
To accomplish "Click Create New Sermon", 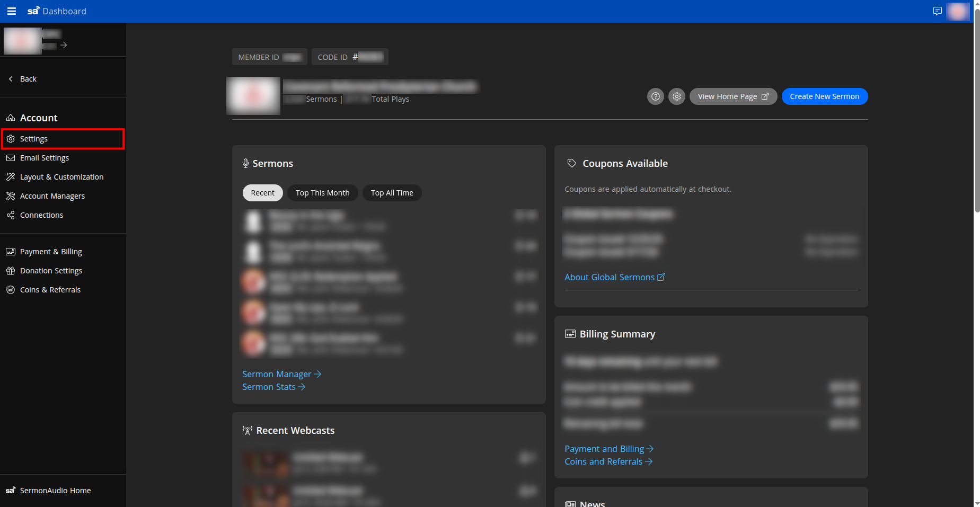I will (825, 96).
